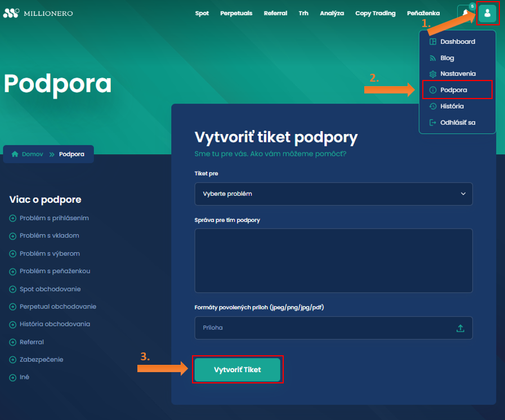Click the Dashboard icon in dropdown menu
This screenshot has width=505, height=420.
click(x=432, y=42)
